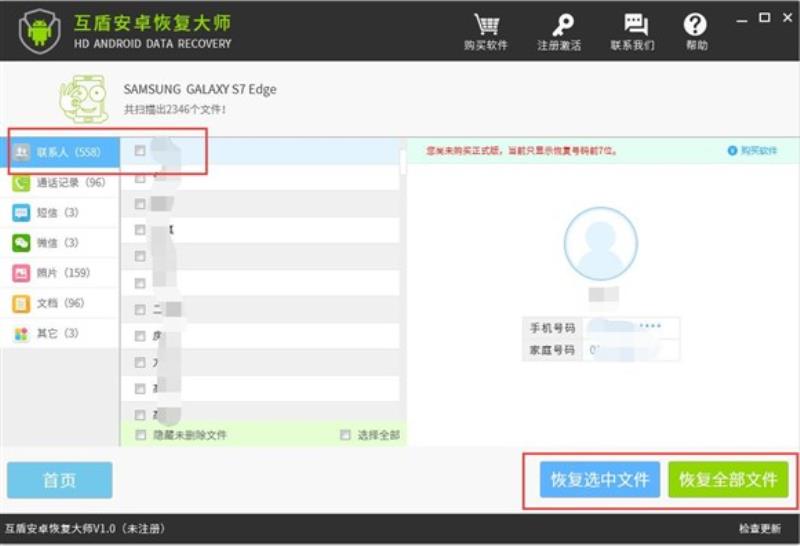800x546 pixels.
Task: Open the 短信 (3) category
Action: click(x=60, y=212)
